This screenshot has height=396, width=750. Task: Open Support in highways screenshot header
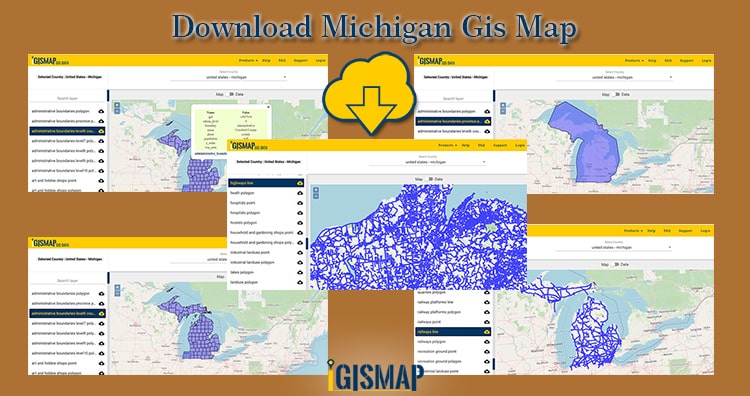(x=500, y=145)
